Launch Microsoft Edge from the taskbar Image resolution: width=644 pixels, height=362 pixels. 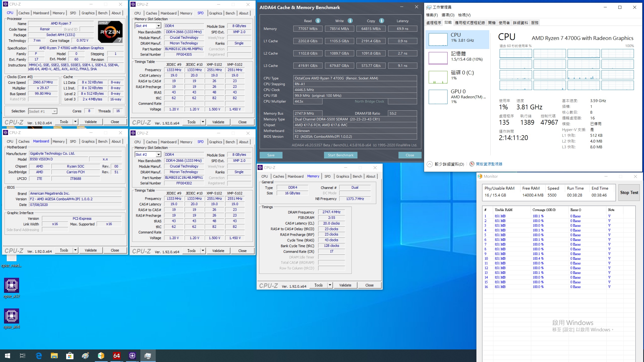(x=39, y=356)
